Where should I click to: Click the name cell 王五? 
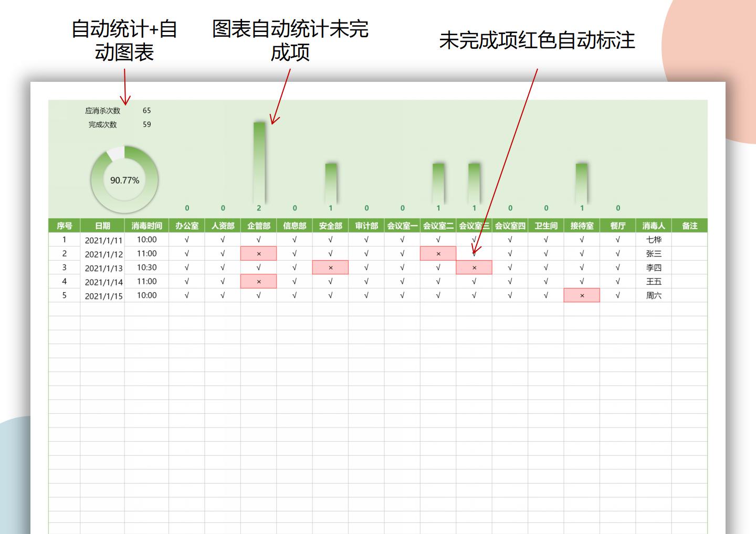(654, 281)
